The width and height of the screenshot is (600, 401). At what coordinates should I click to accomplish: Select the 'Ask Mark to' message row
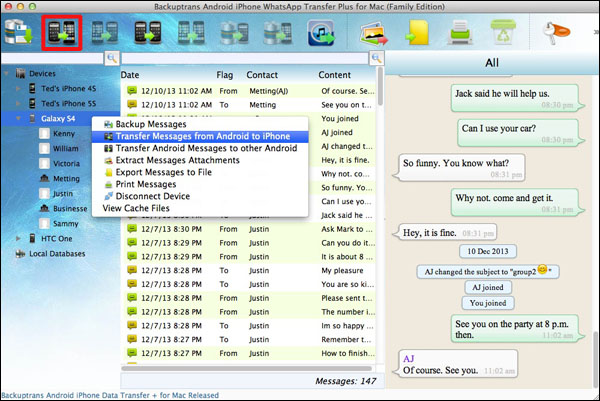[249, 229]
